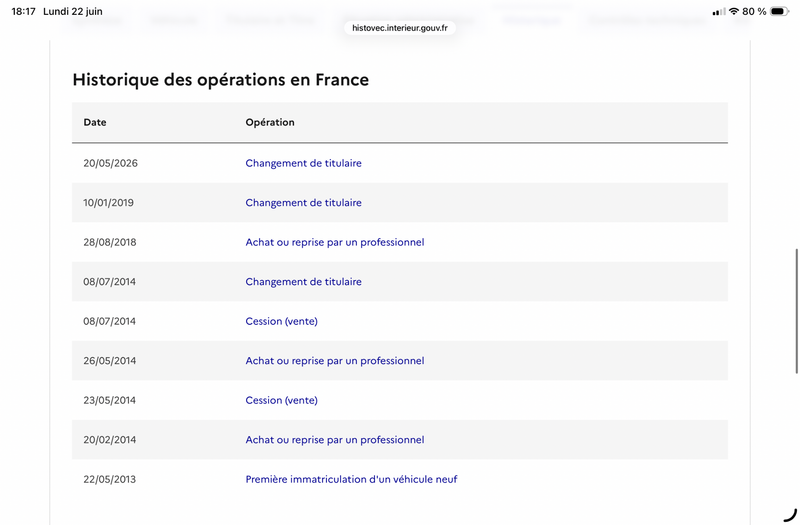
Task: Open 'Achat ou reprise par un professionnel' 20/02/2014
Action: pos(335,440)
